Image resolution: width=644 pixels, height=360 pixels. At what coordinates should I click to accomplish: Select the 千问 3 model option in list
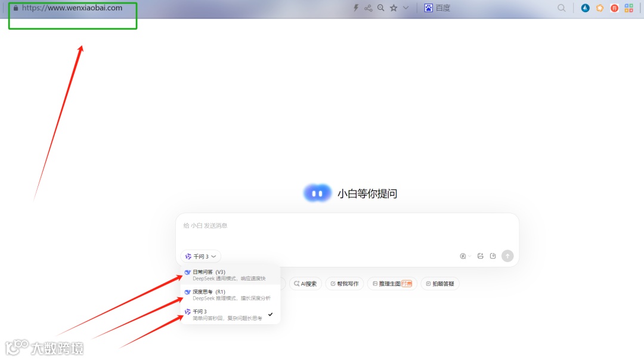[x=230, y=315]
